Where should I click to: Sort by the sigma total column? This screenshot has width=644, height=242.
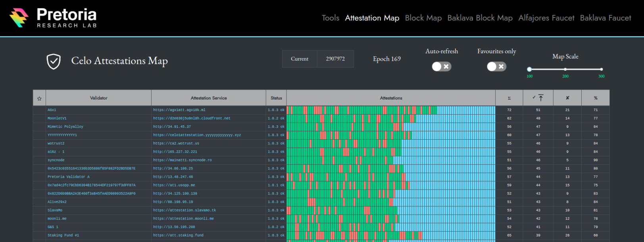509,98
